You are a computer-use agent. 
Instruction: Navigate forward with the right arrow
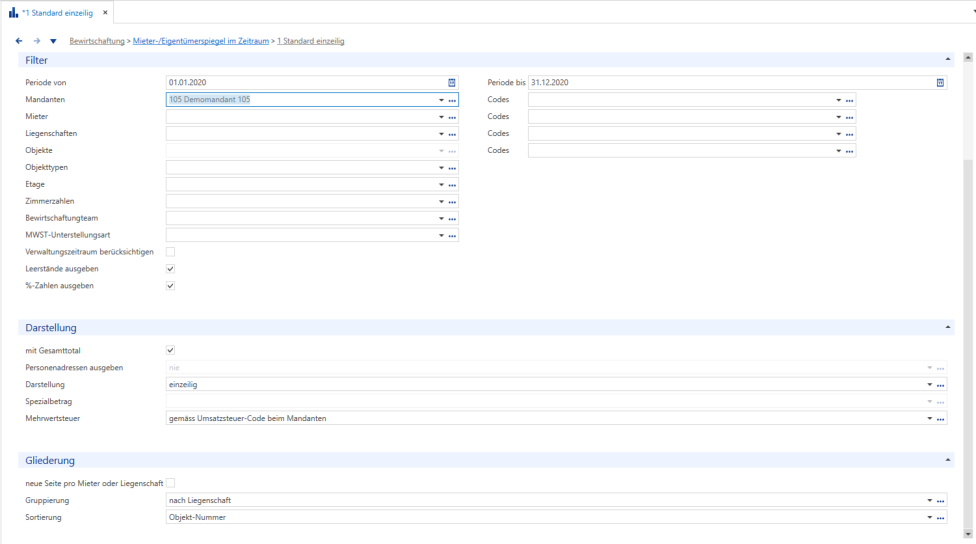tap(37, 41)
